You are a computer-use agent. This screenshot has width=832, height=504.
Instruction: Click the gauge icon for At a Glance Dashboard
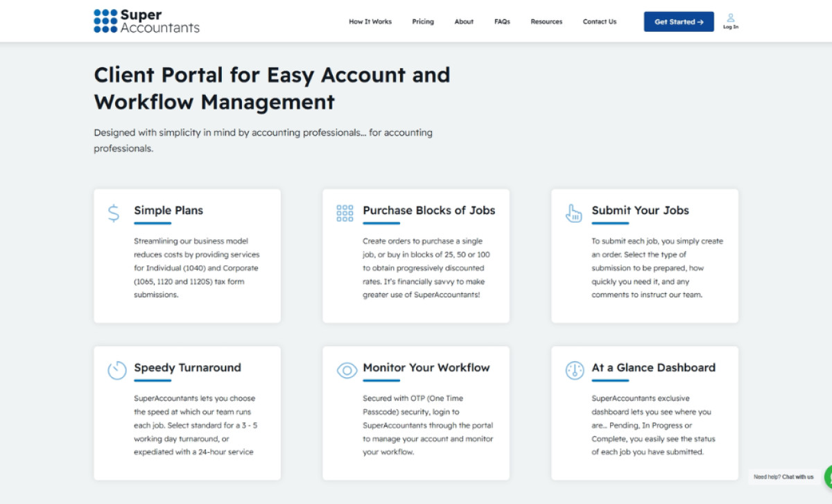coord(573,370)
